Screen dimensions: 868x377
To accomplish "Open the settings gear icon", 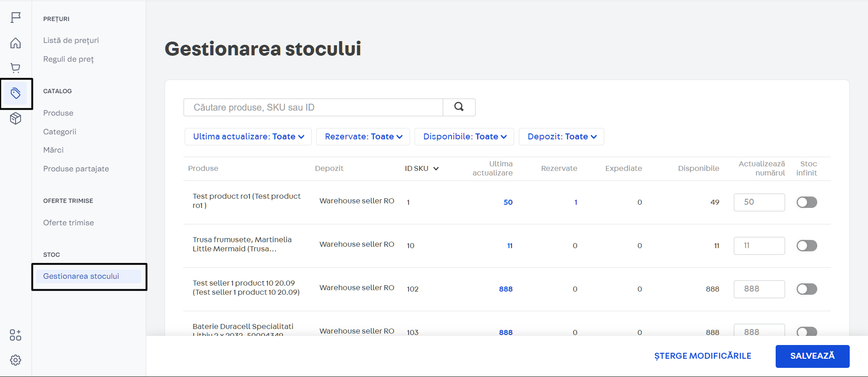I will tap(16, 360).
